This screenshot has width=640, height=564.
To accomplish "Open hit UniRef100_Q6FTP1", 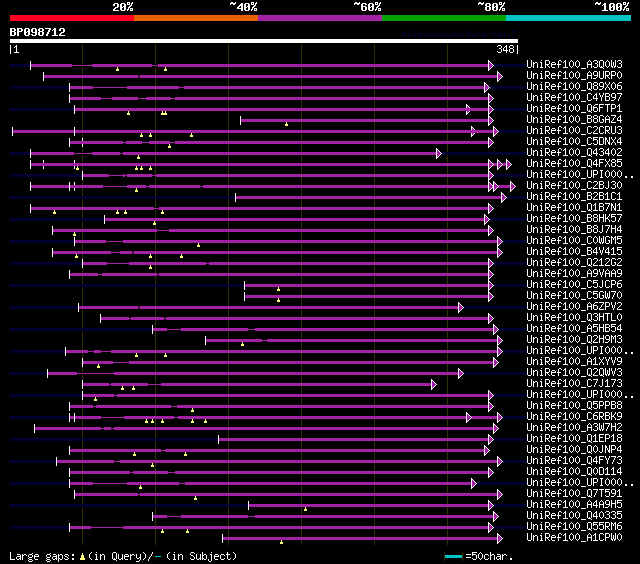I will tap(574, 109).
